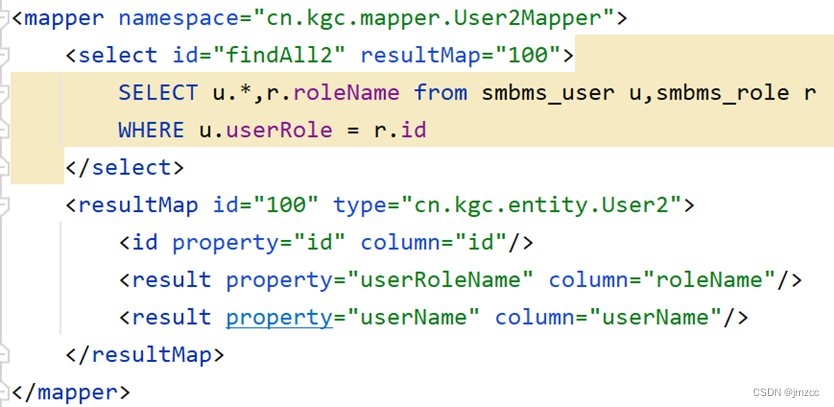Select the "cn.kgc.entity.User2" type value
834x407 pixels.
(541, 204)
